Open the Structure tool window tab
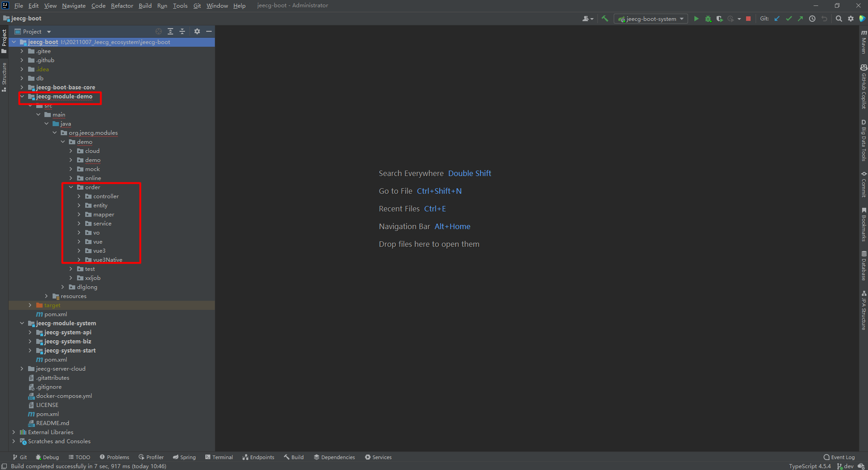 tap(4, 77)
